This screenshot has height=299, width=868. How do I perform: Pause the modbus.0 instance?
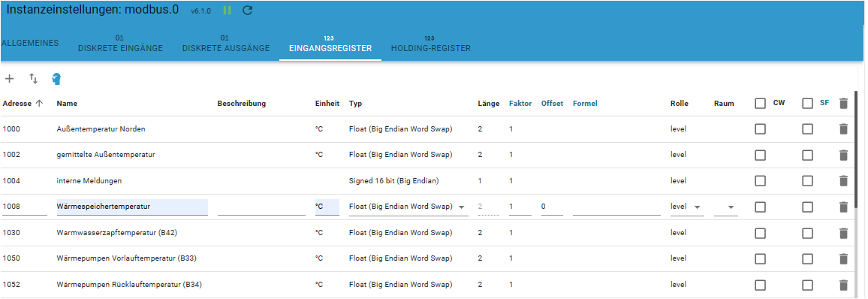click(227, 11)
